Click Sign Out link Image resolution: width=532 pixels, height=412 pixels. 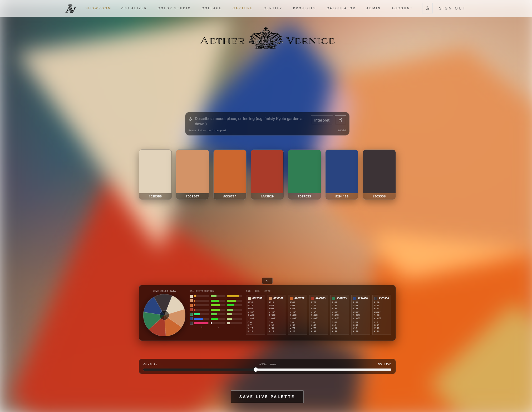tap(452, 8)
